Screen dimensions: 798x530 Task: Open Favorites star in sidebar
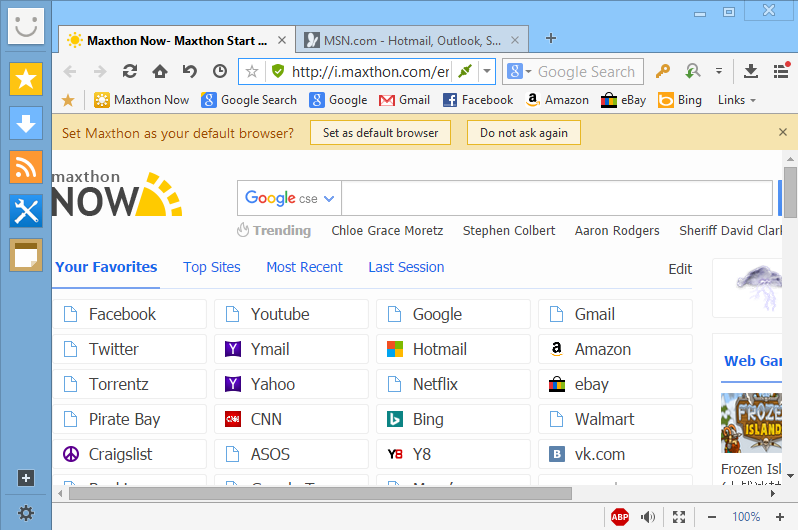[26, 79]
